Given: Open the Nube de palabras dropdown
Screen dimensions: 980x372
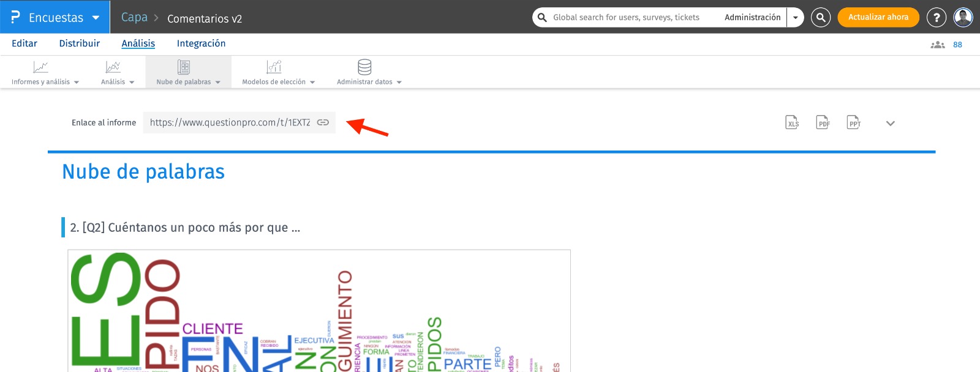Looking at the screenshot, I should point(188,72).
